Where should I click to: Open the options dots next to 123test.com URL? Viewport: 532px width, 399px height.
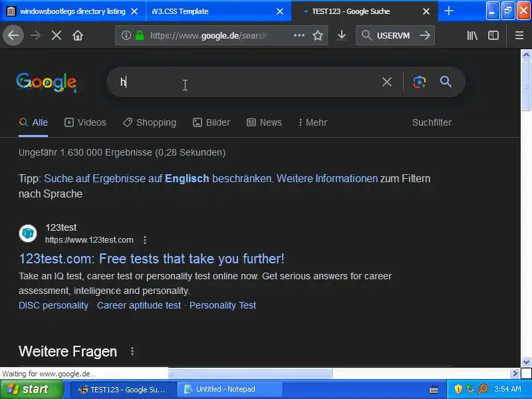tap(145, 240)
